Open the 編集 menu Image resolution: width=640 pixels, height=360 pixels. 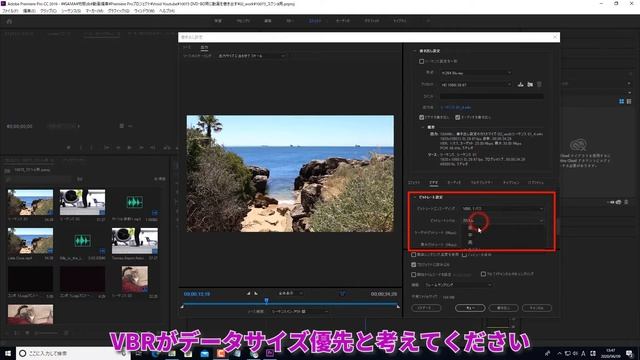pyautogui.click(x=29, y=11)
